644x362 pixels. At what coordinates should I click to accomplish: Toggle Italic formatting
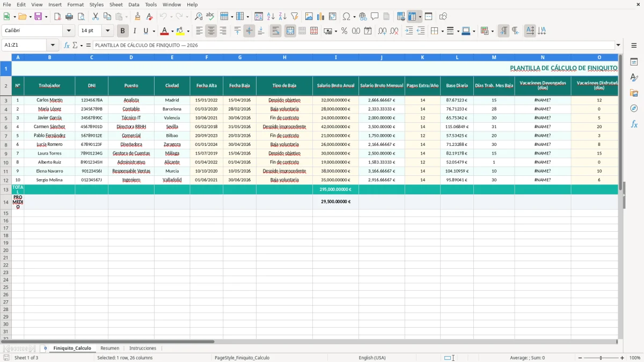point(135,31)
